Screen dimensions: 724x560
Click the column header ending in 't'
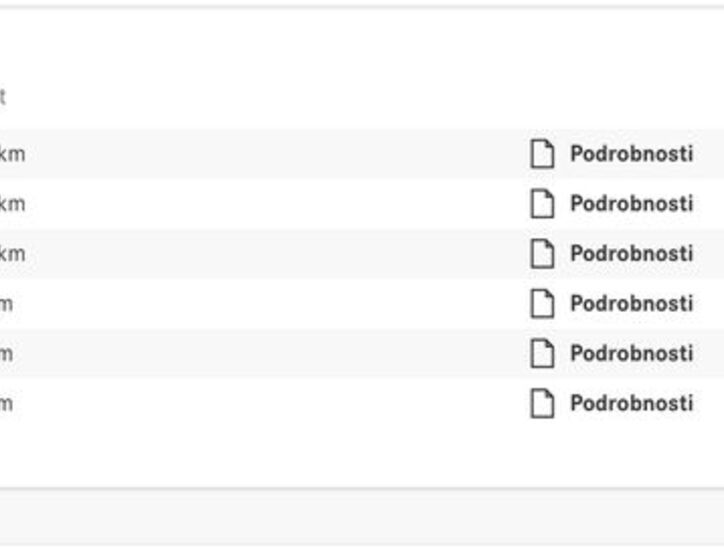pyautogui.click(x=3, y=97)
